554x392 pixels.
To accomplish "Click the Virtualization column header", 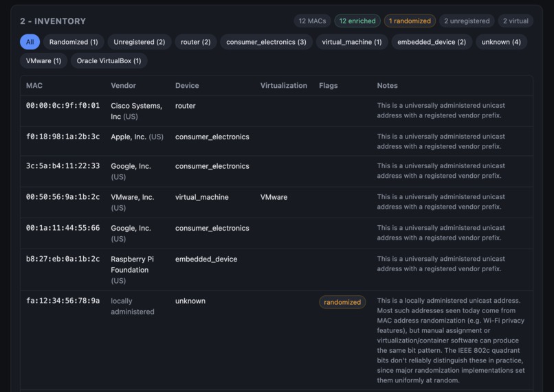I will (284, 85).
